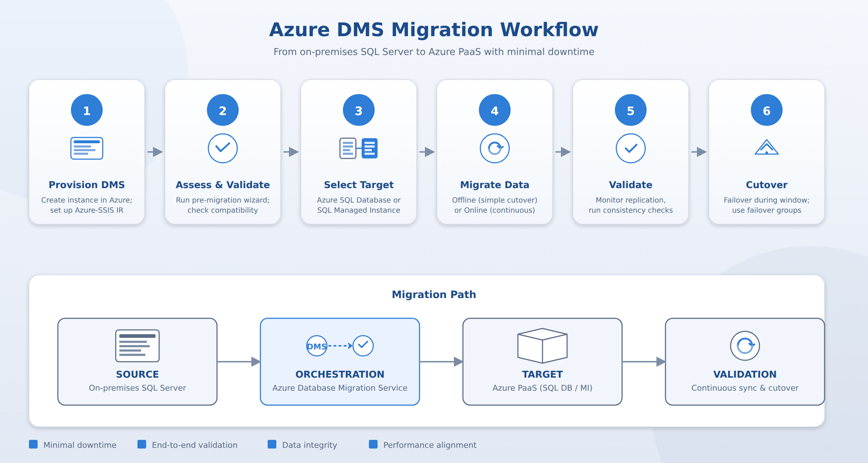Click the Data integrity legend label
The width and height of the screenshot is (868, 463).
(x=310, y=445)
